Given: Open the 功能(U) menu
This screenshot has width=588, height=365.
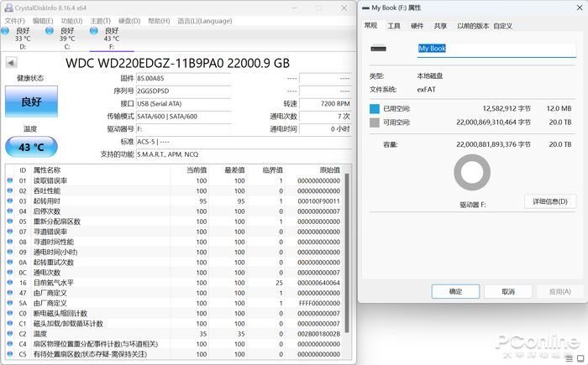Looking at the screenshot, I should [71, 21].
